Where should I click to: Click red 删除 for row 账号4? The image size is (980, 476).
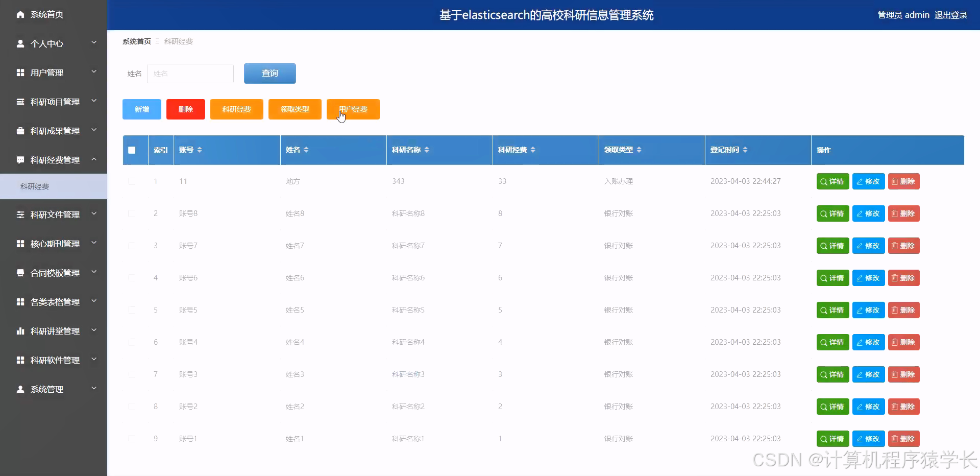[903, 342]
